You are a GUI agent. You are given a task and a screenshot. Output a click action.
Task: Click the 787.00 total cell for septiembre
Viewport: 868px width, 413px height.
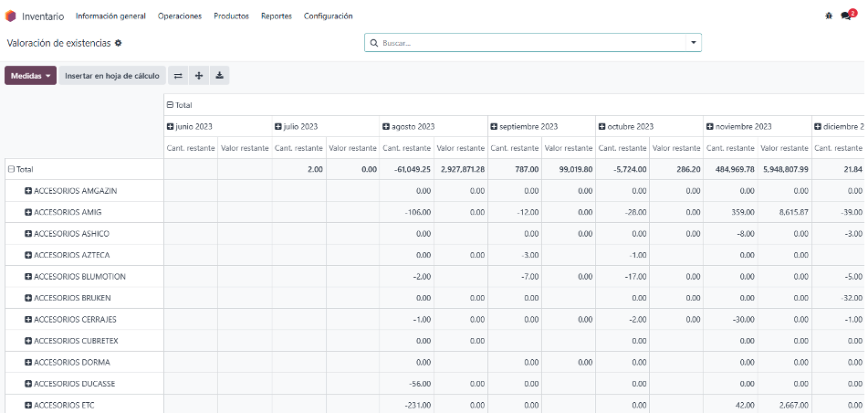pos(516,169)
